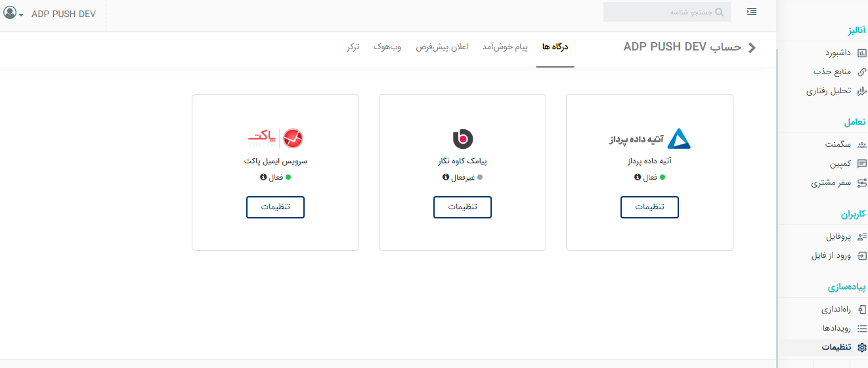
Task: Click the رویدادها list icon
Action: click(x=861, y=328)
